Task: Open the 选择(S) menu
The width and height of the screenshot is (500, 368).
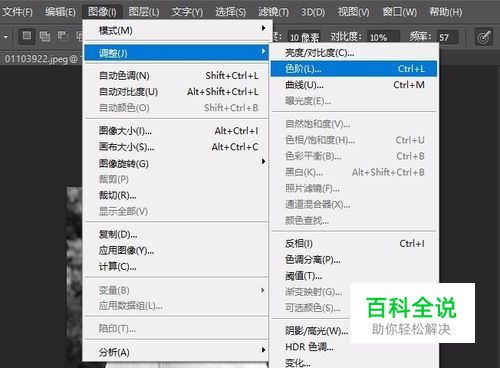Action: (230, 12)
